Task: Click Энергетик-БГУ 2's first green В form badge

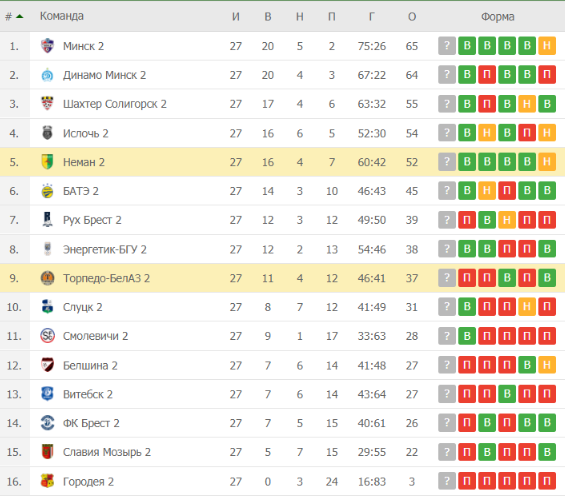Action: pos(467,249)
